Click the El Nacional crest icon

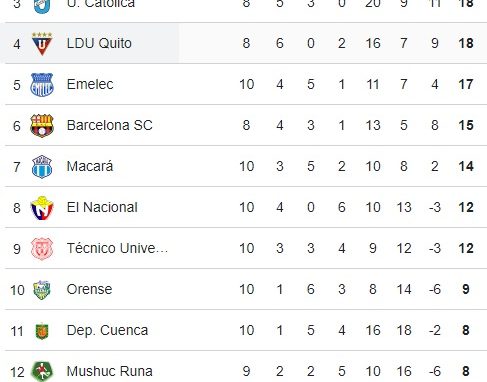pos(42,208)
